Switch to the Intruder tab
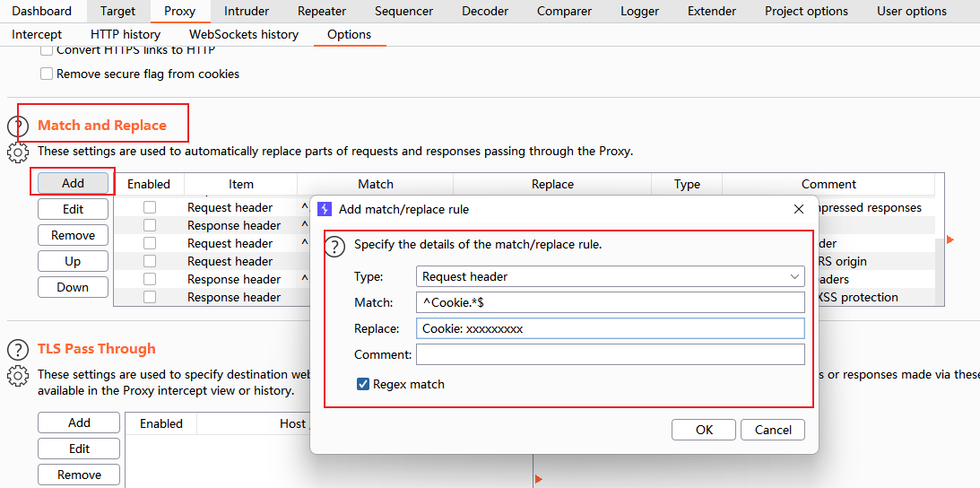Image resolution: width=980 pixels, height=488 pixels. pyautogui.click(x=246, y=12)
